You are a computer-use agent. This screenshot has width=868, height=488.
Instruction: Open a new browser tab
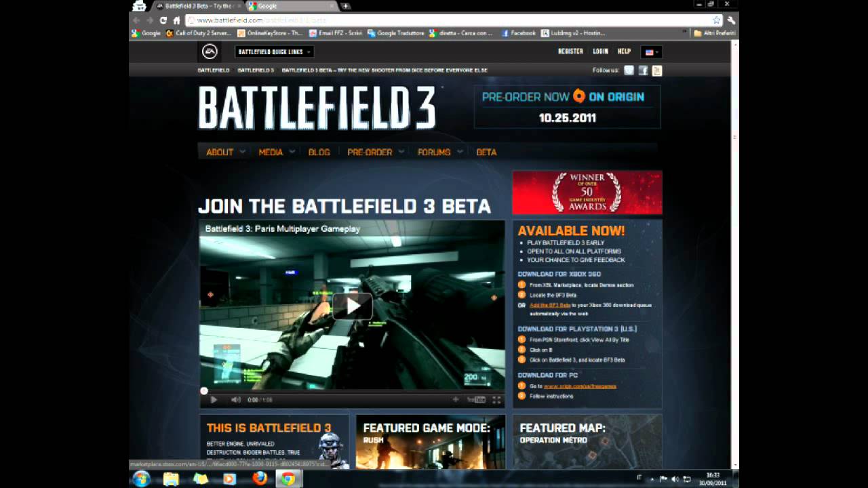(x=346, y=6)
